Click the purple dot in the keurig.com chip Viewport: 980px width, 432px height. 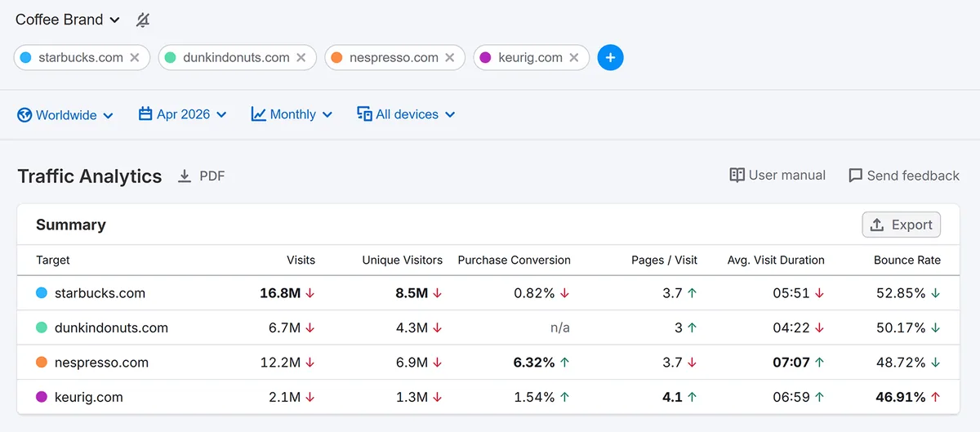485,58
